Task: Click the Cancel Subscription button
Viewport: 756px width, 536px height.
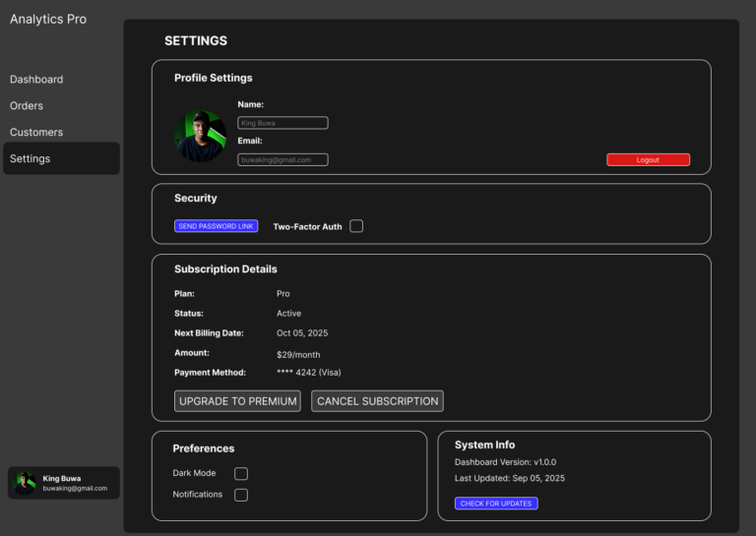Action: [377, 401]
